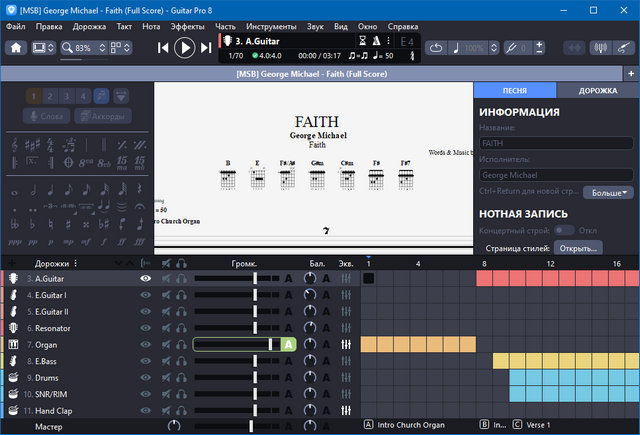Switch to the ДОРОЖКА tab
The image size is (640, 435).
(596, 91)
